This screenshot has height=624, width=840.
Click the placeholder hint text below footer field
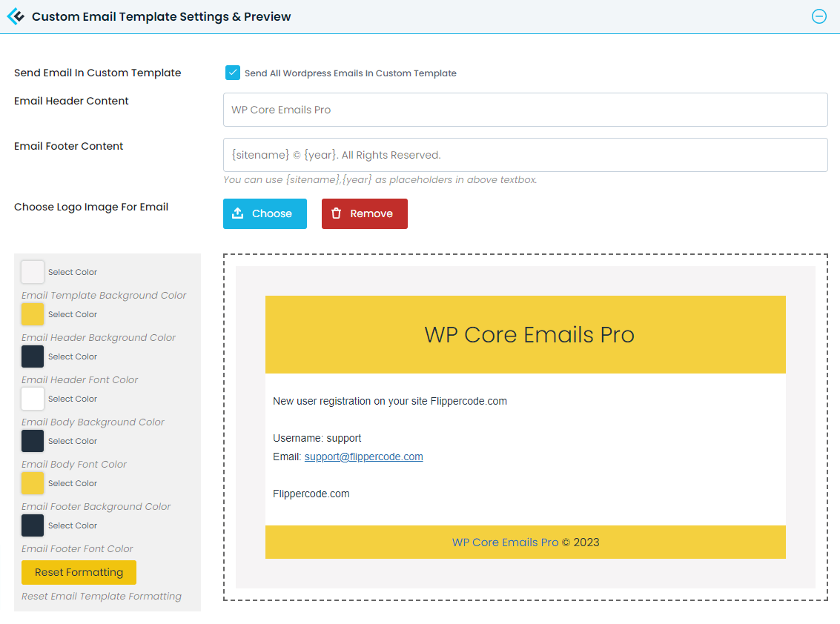380,180
